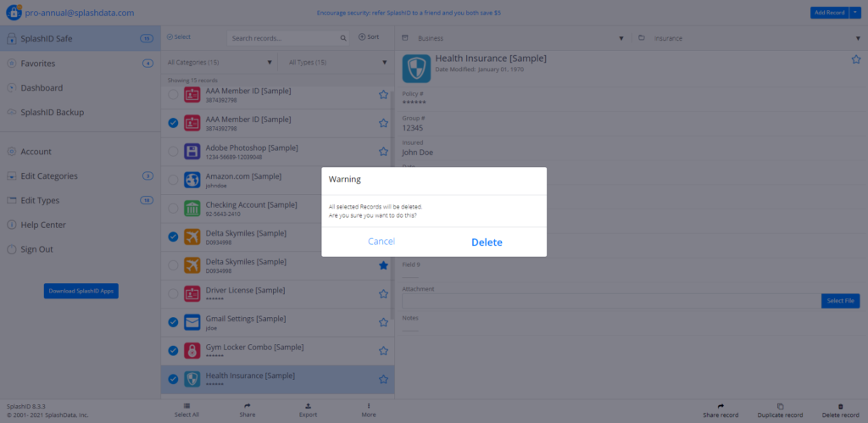
Task: Click the Delete record trash icon
Action: (840, 406)
